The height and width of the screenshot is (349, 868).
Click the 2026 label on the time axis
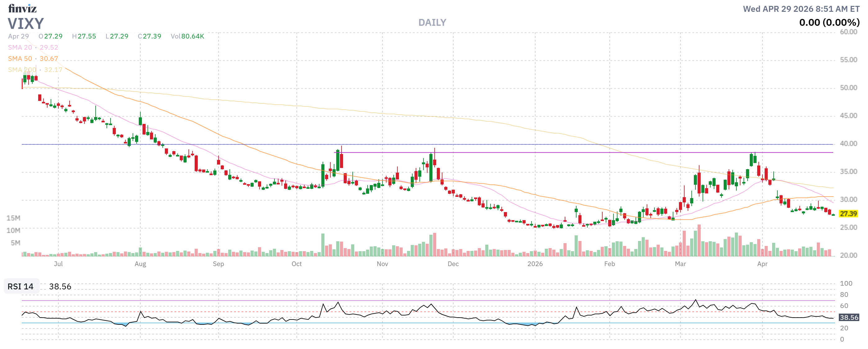536,264
